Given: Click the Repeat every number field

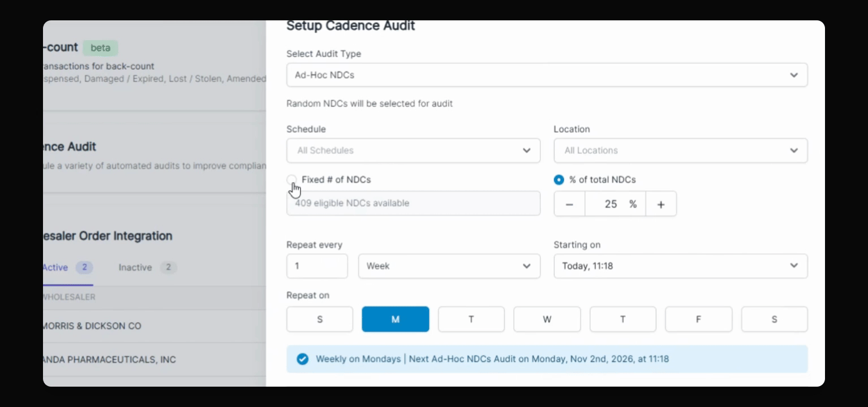Looking at the screenshot, I should pos(317,266).
